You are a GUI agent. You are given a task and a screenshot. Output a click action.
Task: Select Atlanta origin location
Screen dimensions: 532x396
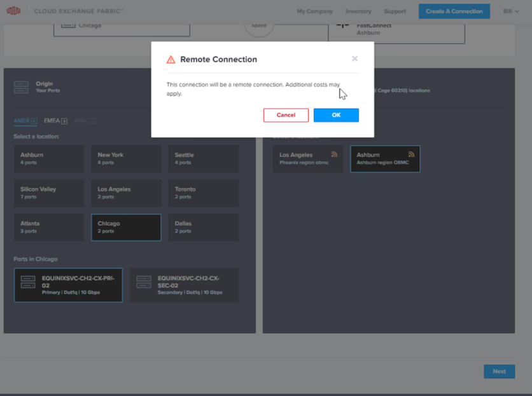(49, 228)
